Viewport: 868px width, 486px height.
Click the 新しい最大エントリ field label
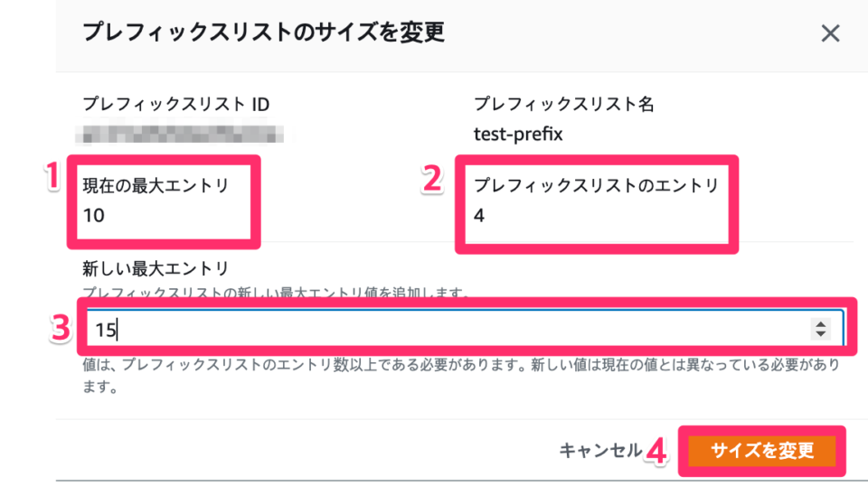click(x=156, y=268)
